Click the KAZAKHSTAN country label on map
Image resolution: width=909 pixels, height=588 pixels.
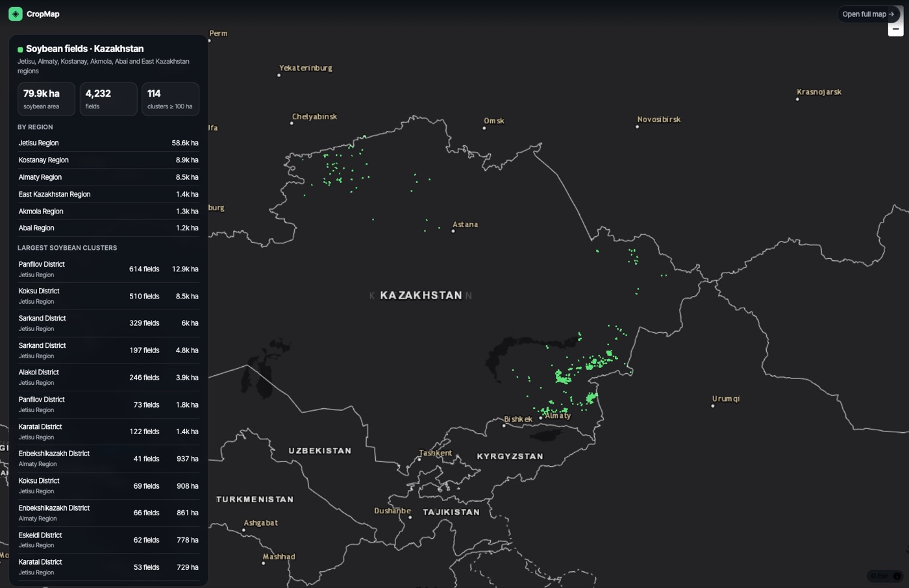[421, 295]
